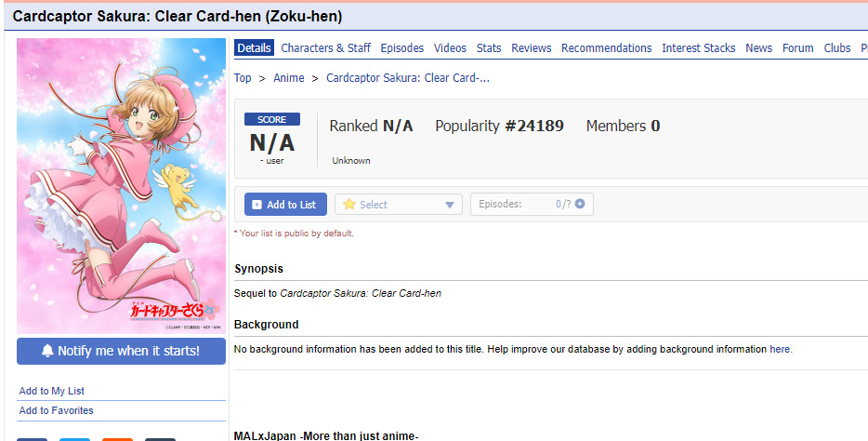This screenshot has height=441, width=868.
Task: Open the score Select dropdown
Action: (398, 205)
